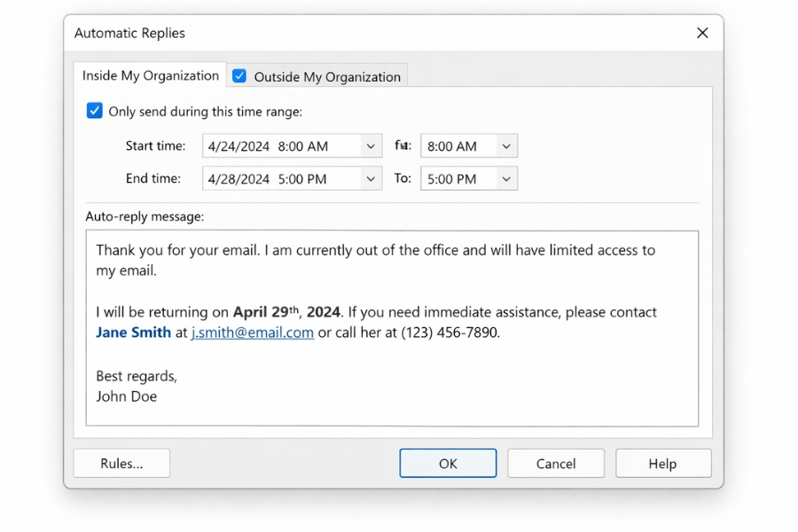Image resolution: width=798 pixels, height=532 pixels.
Task: Click the OK button
Action: (x=448, y=463)
